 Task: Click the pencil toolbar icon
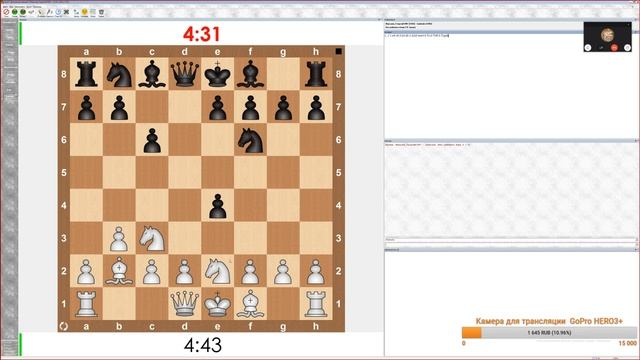pos(49,12)
